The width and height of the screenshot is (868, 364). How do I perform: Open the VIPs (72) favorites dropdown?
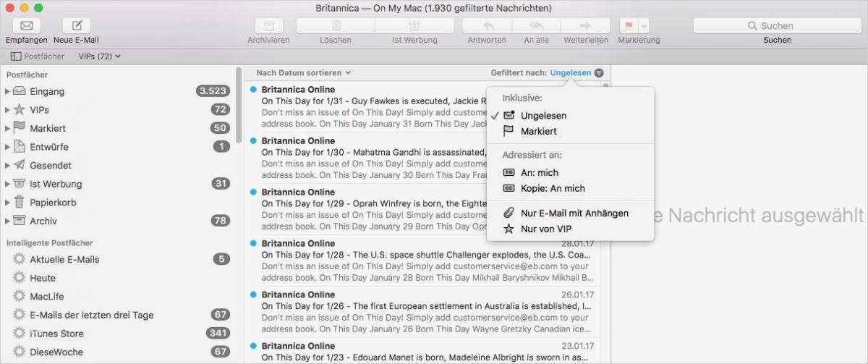[99, 56]
